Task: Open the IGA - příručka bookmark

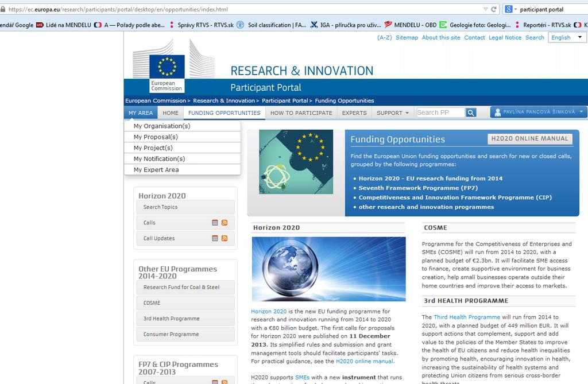Action: point(346,25)
